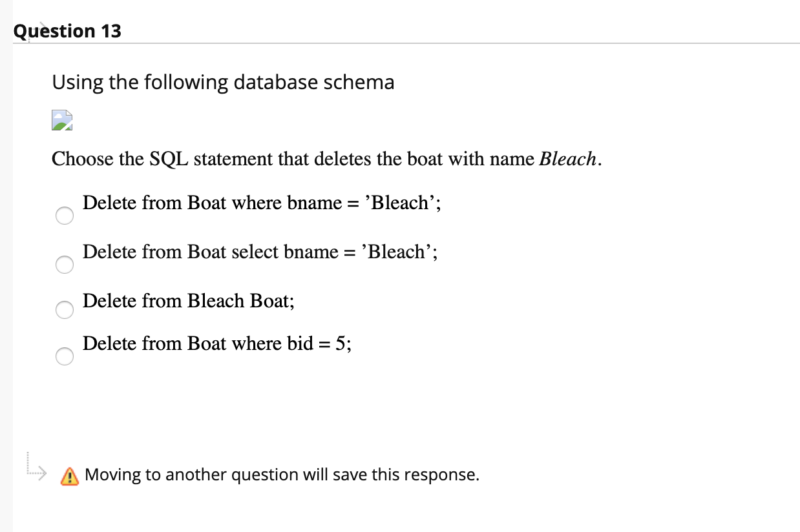Viewport: 800px width, 532px height.
Task: Select the 'Delete from Boat select bname' option
Action: pyautogui.click(x=64, y=265)
